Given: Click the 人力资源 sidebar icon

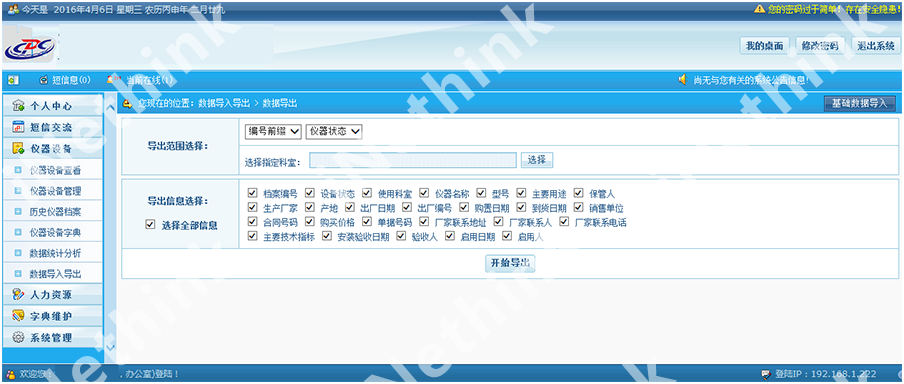Looking at the screenshot, I should 18,295.
